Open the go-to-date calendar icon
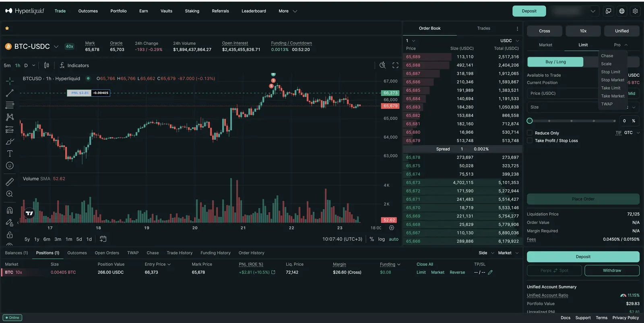The width and height of the screenshot is (644, 323). click(103, 239)
